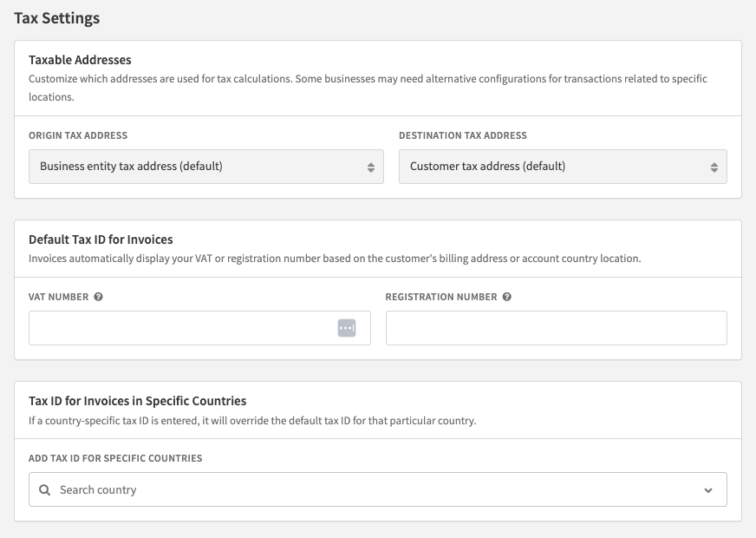
Task: Click the ADD TAX ID FOR SPECIFIC COUNTRIES label
Action: click(x=115, y=458)
